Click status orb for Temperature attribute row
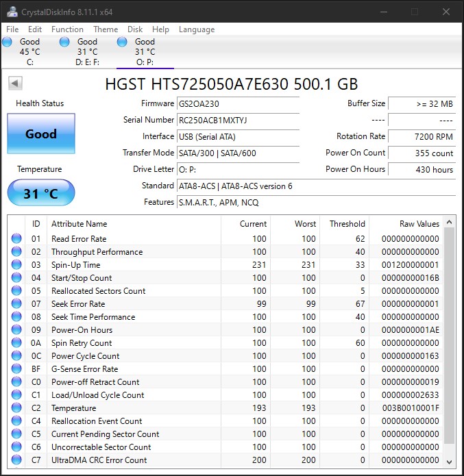The width and height of the screenshot is (464, 476). 16,408
